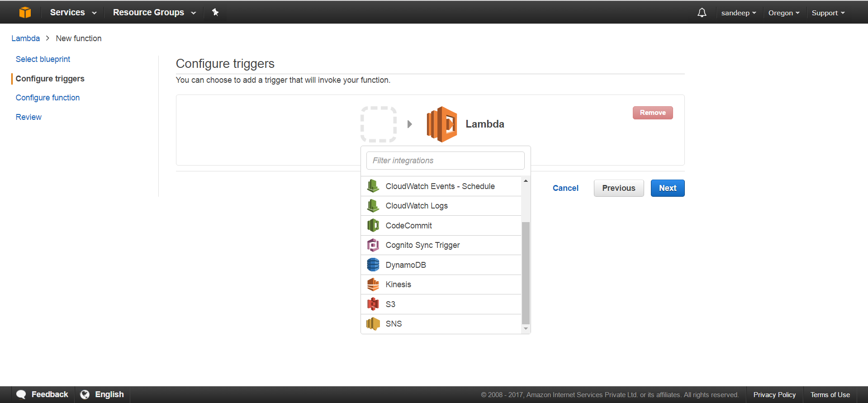Click the Filter integrations search field
Image resolution: width=868 pixels, height=403 pixels.
pyautogui.click(x=446, y=161)
